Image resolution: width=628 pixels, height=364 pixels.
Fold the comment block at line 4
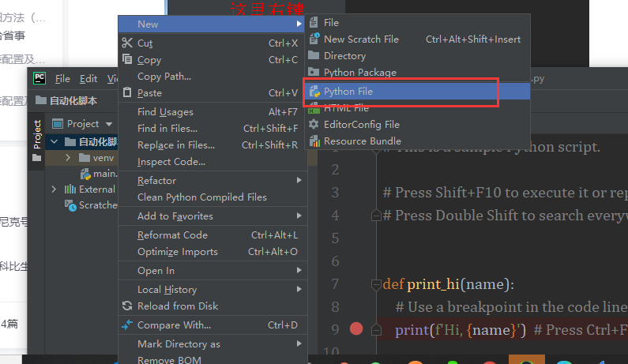click(x=376, y=216)
